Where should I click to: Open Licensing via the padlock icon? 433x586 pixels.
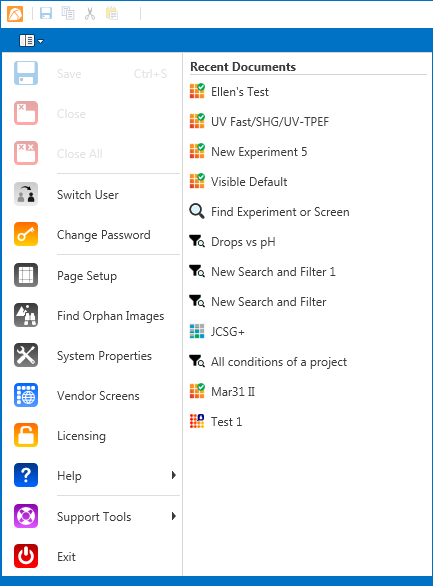[26, 435]
